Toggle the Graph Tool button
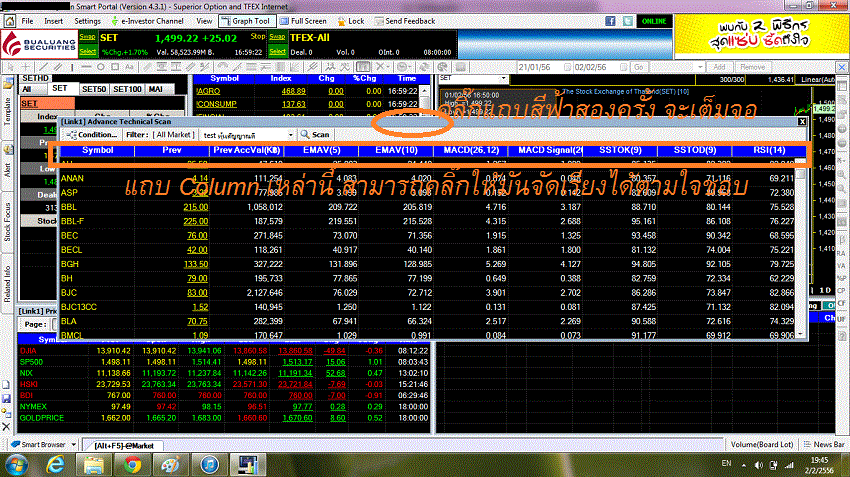This screenshot has height=477, width=850. coord(245,21)
